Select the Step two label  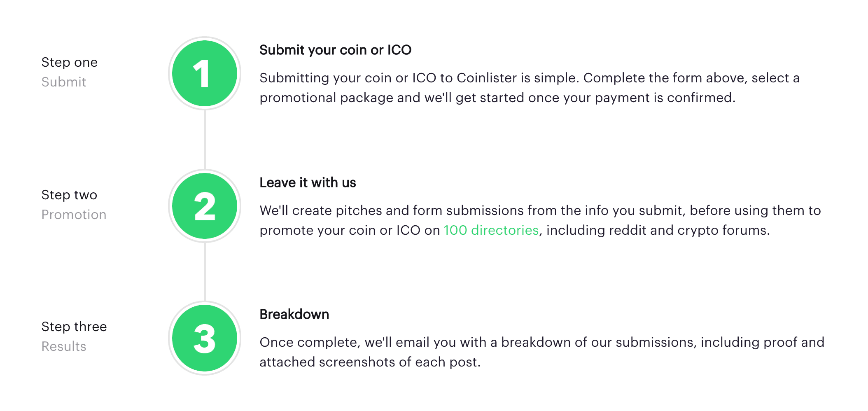pyautogui.click(x=69, y=195)
